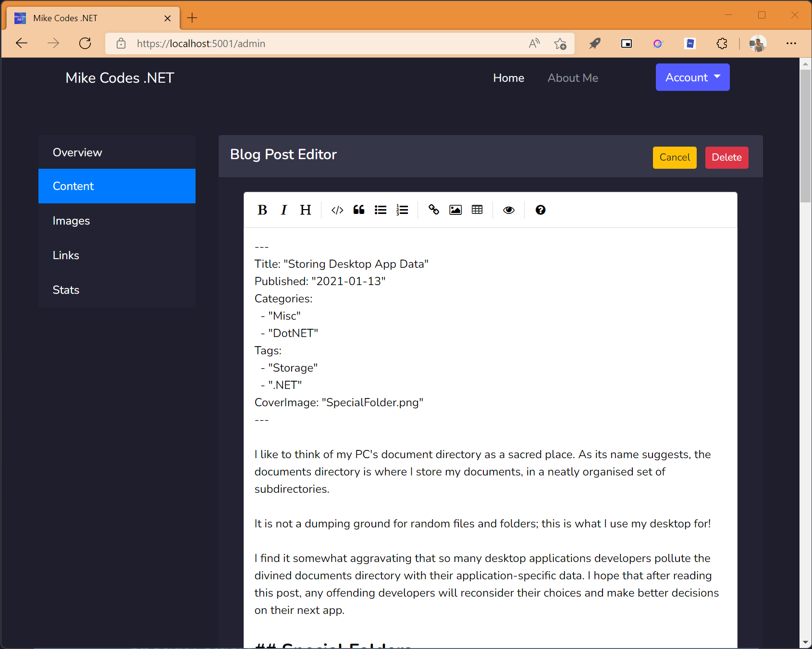This screenshot has height=649, width=812.
Task: Click the scrollbar up arrow
Action: [x=805, y=63]
